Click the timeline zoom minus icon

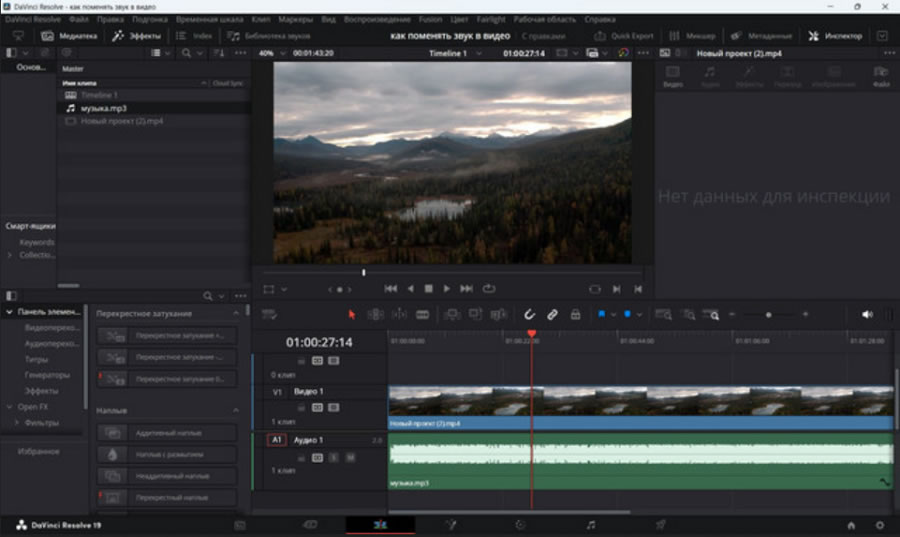coord(732,314)
